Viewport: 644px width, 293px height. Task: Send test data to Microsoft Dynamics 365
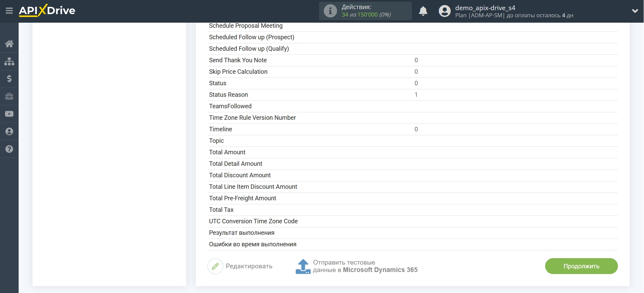357,266
